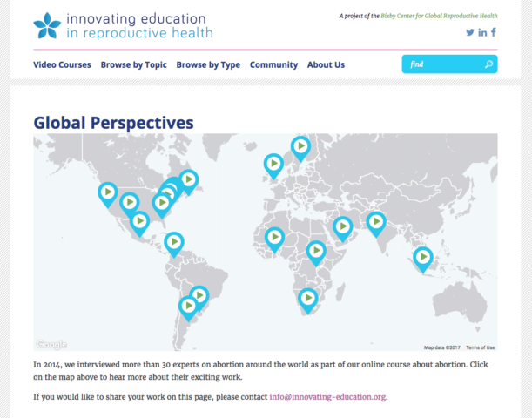The width and height of the screenshot is (532, 418).
Task: Open the About Us page
Action: click(x=326, y=64)
